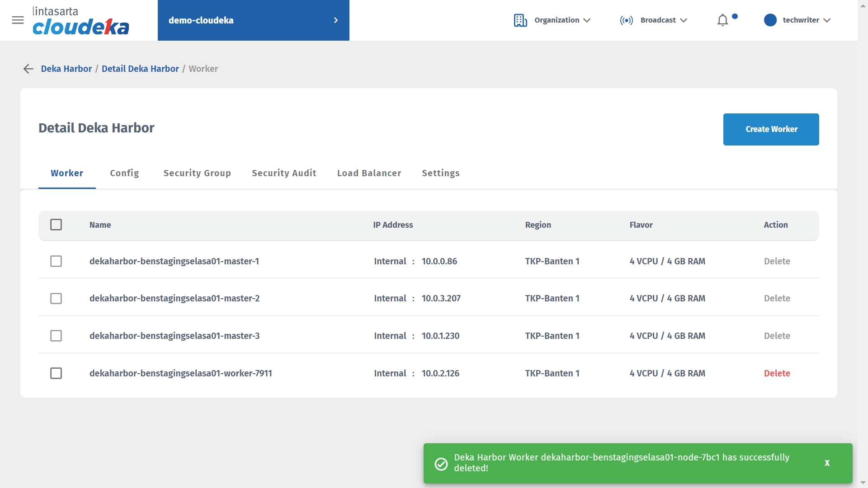The height and width of the screenshot is (488, 868).
Task: Click the Worker breadcrumb text
Action: [203, 69]
